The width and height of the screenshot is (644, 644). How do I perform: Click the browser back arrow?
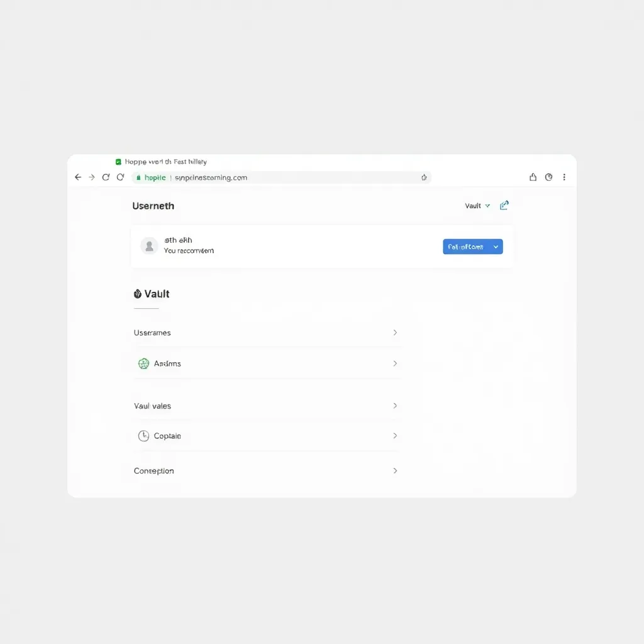(x=78, y=177)
